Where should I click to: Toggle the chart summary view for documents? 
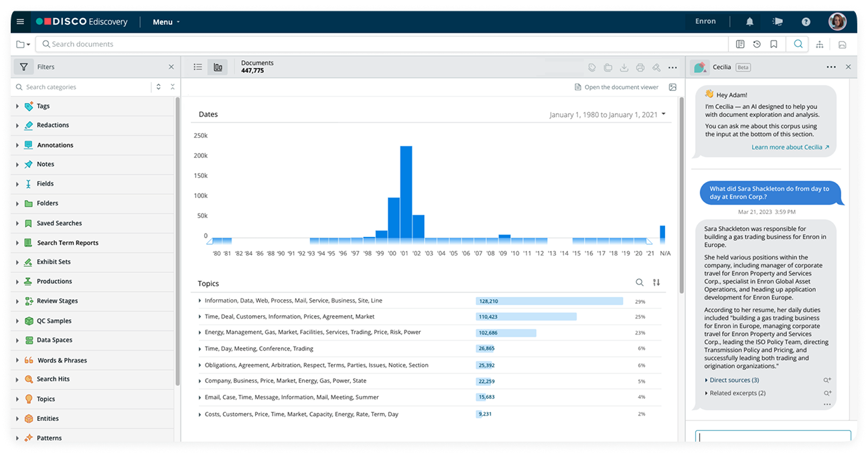click(x=217, y=67)
